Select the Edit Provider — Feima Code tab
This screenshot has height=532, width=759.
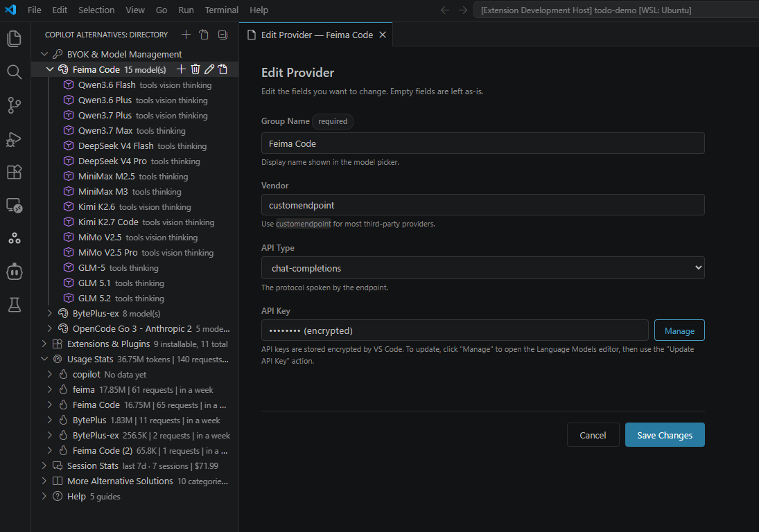pos(315,35)
